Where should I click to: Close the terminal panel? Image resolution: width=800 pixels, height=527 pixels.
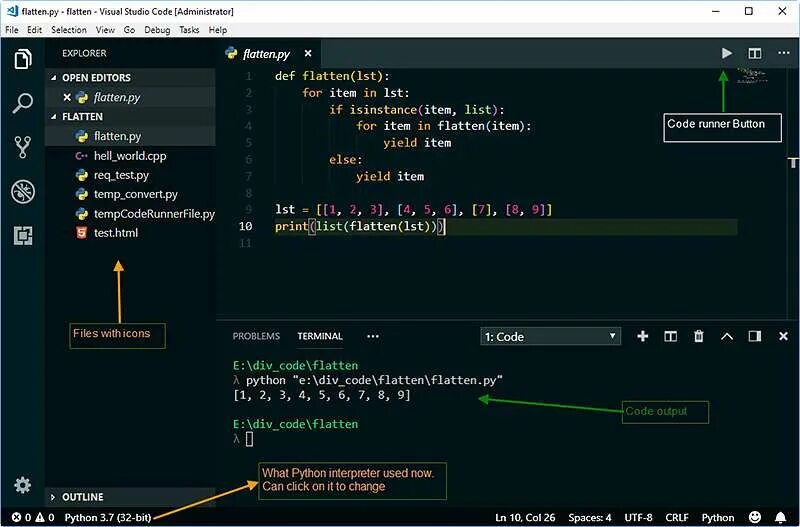[x=783, y=336]
